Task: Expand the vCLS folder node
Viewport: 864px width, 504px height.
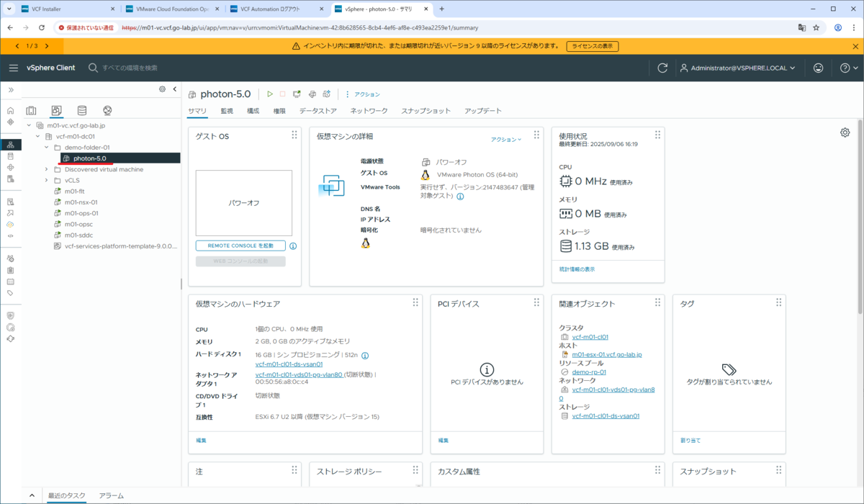Action: 46,181
